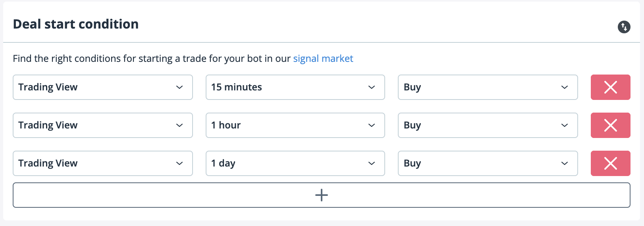Viewport: 644px width, 226px height.
Task: Expand the third row Trading View dropdown
Action: coord(102,163)
